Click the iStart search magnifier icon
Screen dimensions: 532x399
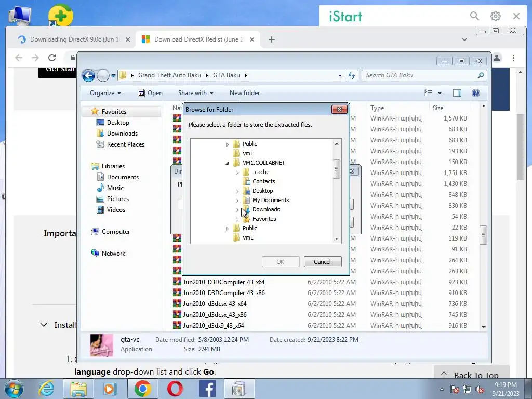pyautogui.click(x=474, y=16)
